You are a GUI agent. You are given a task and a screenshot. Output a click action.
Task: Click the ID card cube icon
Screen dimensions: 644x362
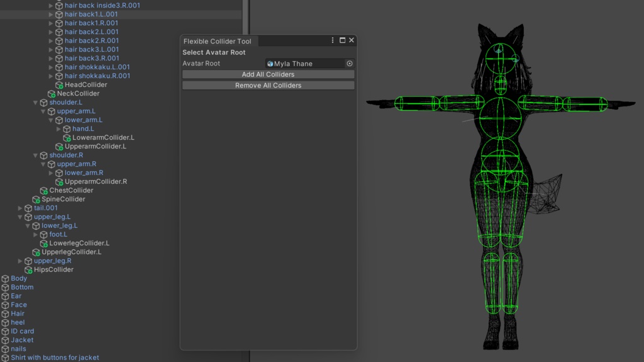pos(5,332)
